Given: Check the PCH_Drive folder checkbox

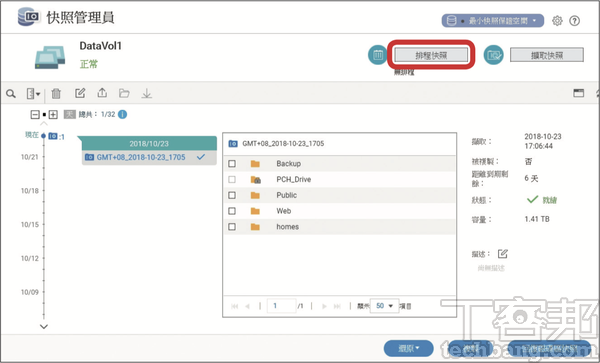Looking at the screenshot, I should coord(232,179).
